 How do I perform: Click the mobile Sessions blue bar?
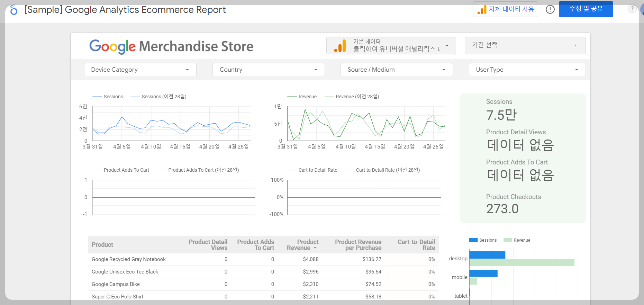(483, 273)
